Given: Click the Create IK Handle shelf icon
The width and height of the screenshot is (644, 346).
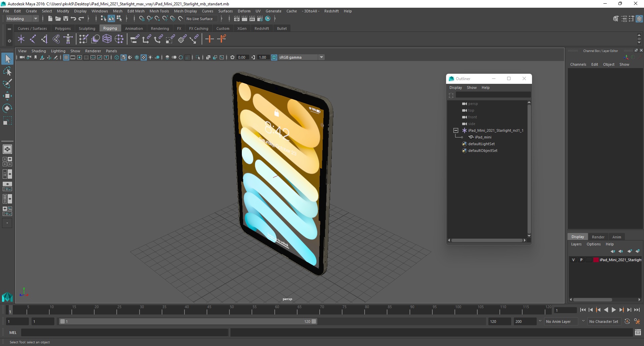Looking at the screenshot, I should pyautogui.click(x=45, y=39).
